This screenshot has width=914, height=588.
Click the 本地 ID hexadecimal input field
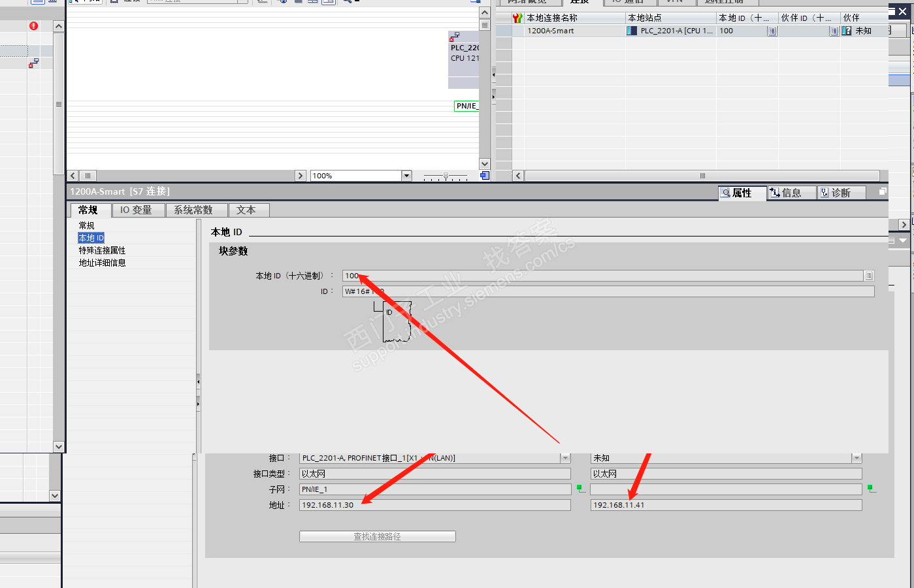tap(603, 276)
